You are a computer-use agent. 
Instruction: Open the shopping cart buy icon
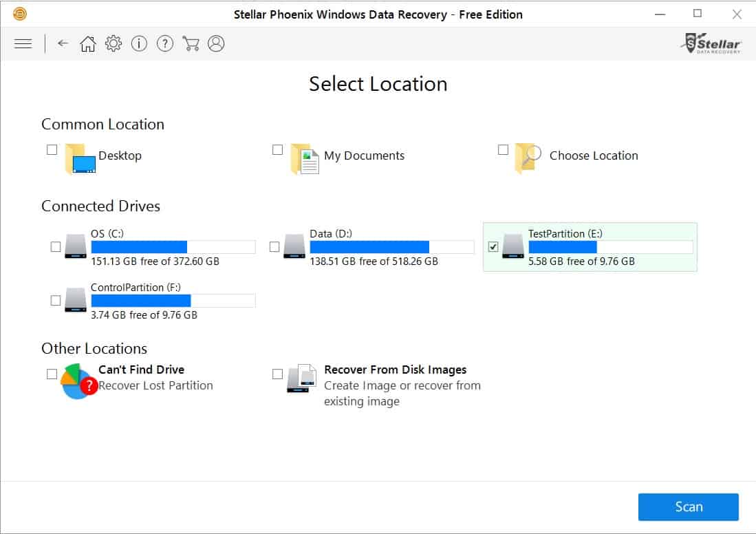191,43
